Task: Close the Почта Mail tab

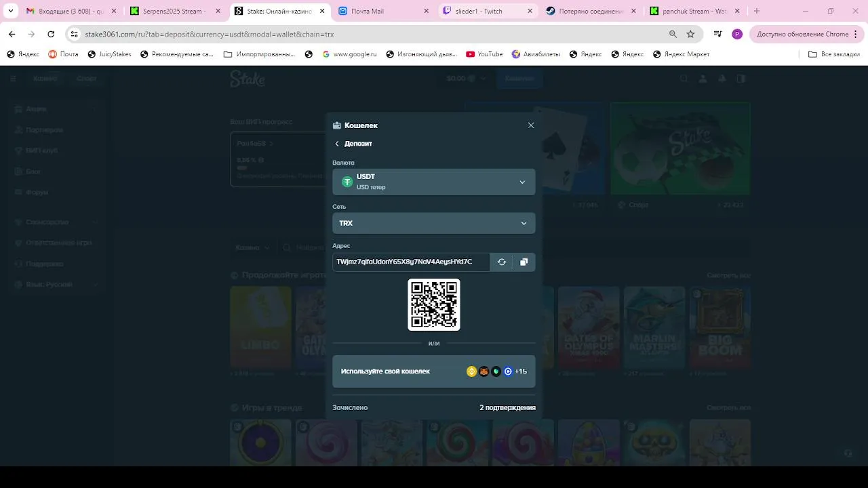Action: pos(425,11)
